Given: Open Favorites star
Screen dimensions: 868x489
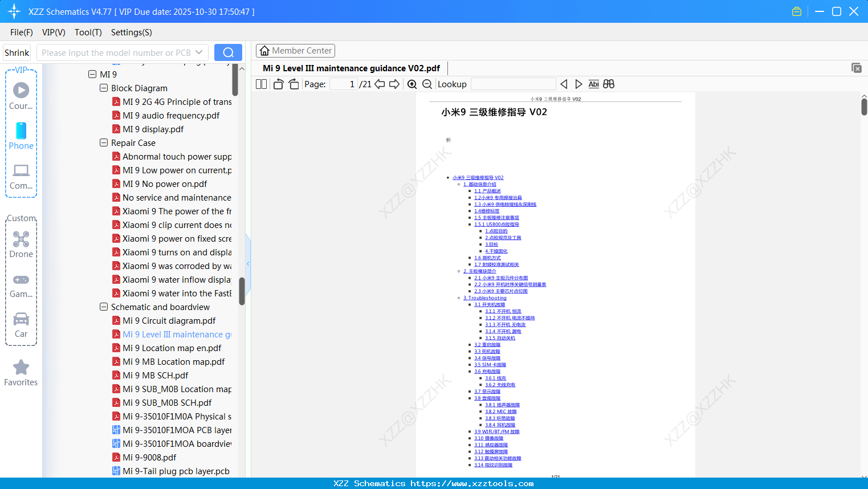Looking at the screenshot, I should [x=21, y=373].
